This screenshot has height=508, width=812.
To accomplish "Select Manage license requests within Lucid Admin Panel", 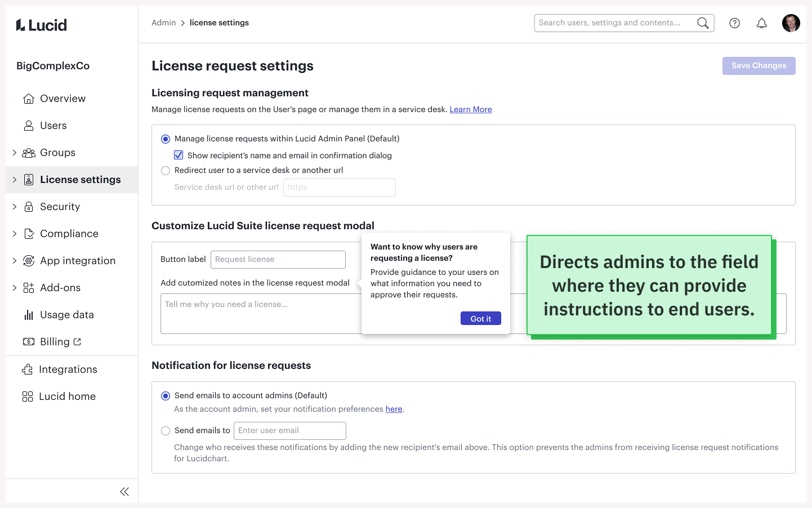I will pyautogui.click(x=166, y=139).
